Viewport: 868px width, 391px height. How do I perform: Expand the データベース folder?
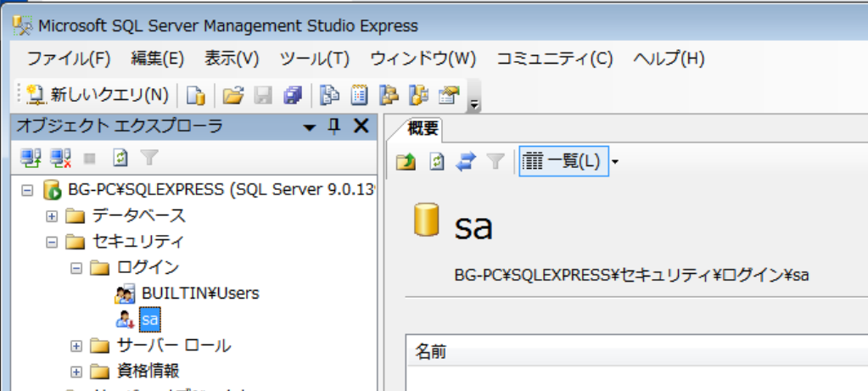pyautogui.click(x=51, y=216)
